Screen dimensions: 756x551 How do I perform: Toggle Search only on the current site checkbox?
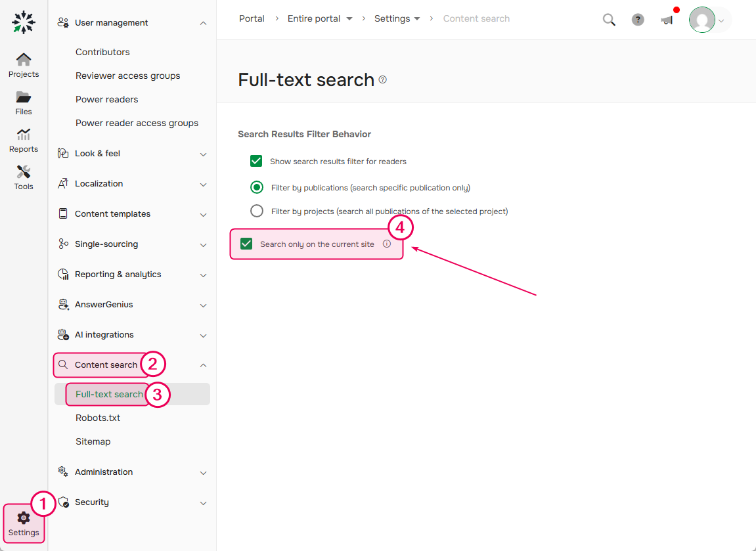click(x=246, y=244)
